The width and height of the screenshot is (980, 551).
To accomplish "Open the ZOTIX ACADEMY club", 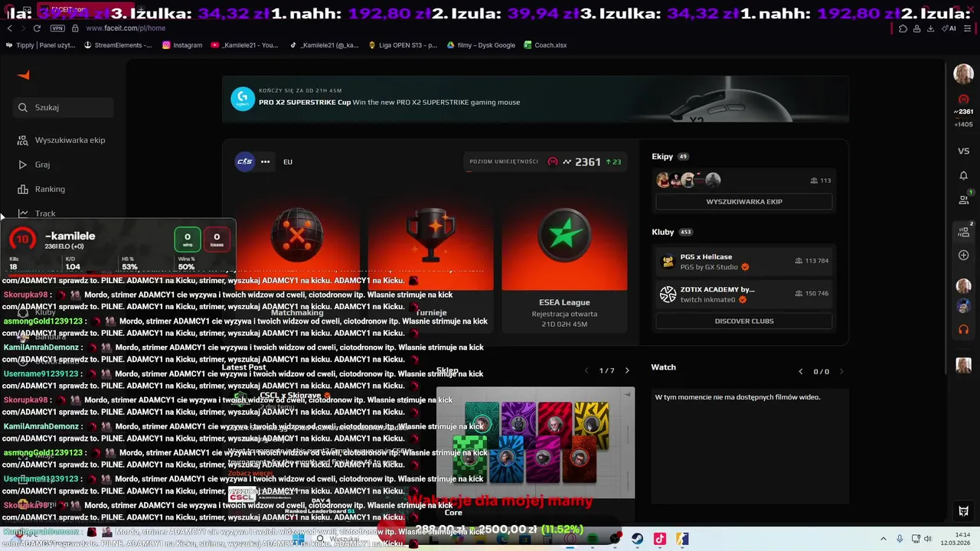I will click(743, 294).
